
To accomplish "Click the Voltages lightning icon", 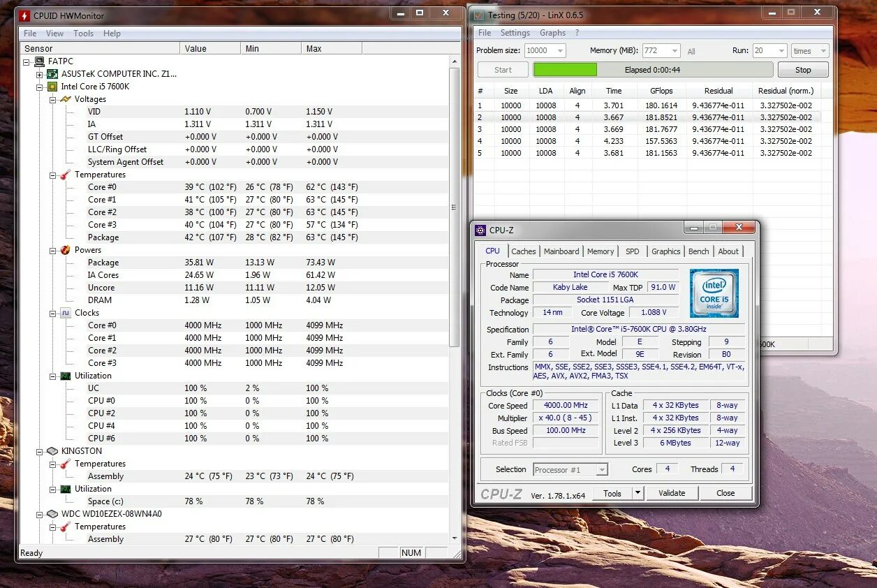I will click(x=66, y=99).
